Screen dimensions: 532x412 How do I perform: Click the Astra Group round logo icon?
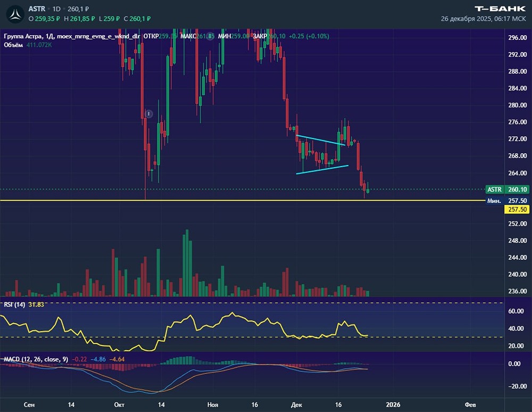coord(14,14)
